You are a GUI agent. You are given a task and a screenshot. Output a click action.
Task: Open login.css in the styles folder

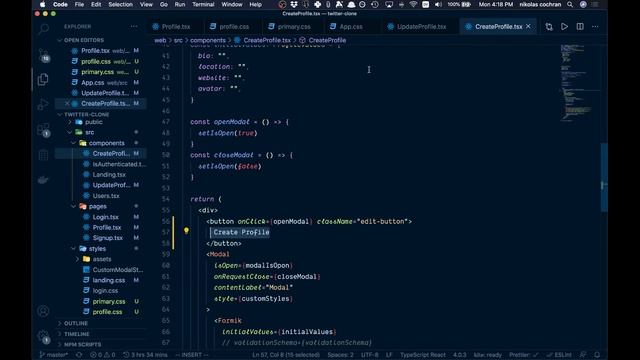(x=105, y=291)
